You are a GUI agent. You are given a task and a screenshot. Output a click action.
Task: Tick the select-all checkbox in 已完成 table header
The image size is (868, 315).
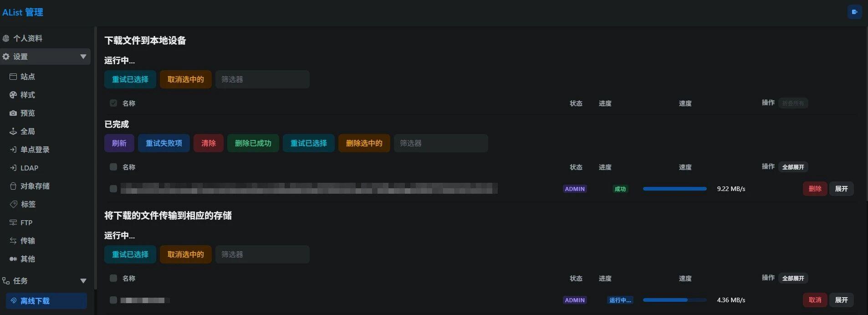113,167
